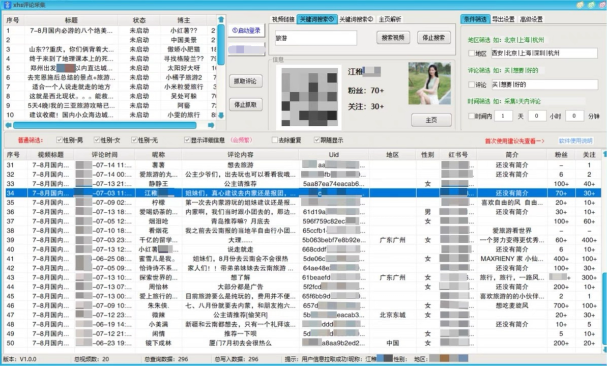Open the user's profile photo thumbnail

429,84
